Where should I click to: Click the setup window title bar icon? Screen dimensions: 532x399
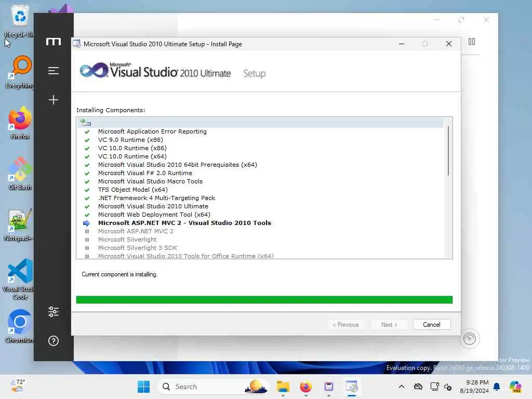point(77,44)
